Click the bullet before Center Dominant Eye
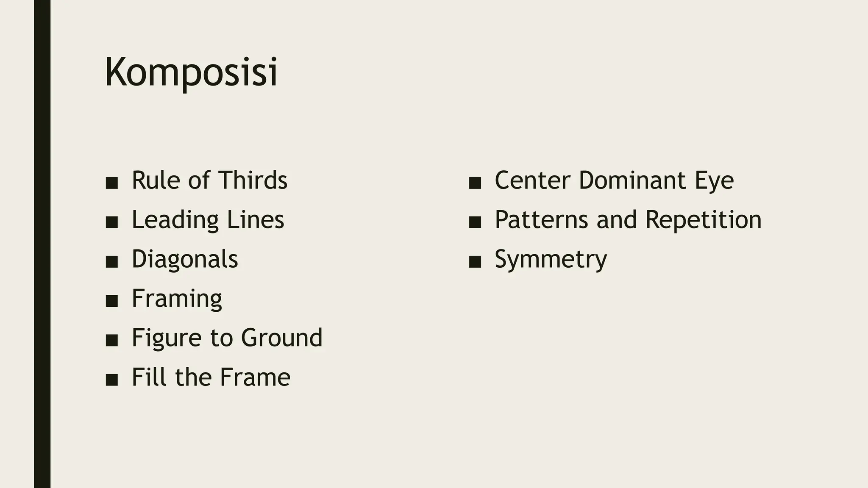This screenshot has height=488, width=868. point(475,183)
